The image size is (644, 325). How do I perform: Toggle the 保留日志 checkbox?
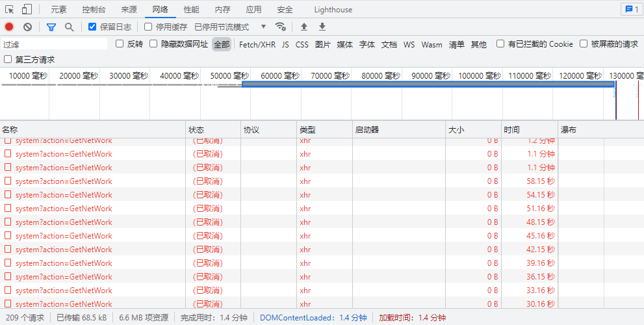tap(92, 27)
